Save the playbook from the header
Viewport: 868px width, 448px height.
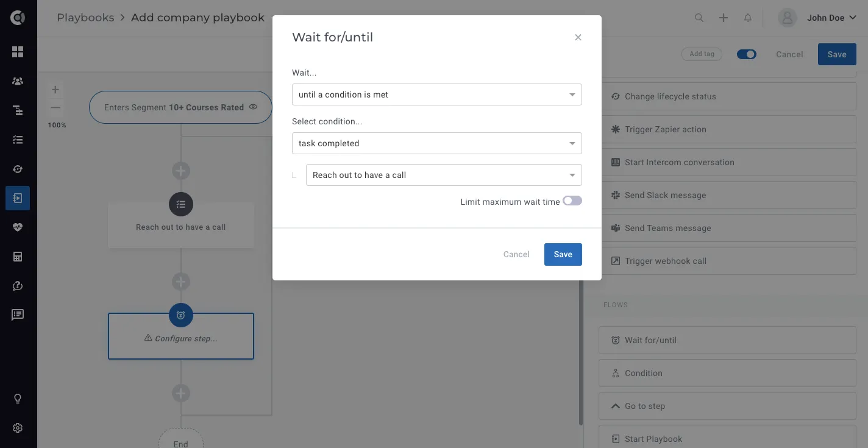tap(837, 54)
